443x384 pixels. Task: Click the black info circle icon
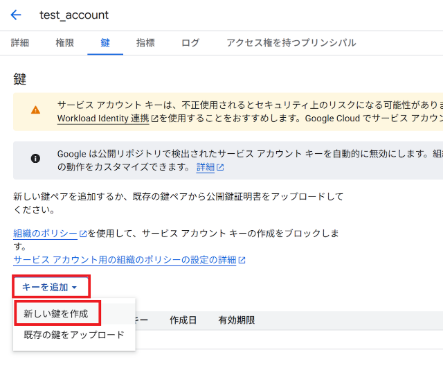(35, 158)
